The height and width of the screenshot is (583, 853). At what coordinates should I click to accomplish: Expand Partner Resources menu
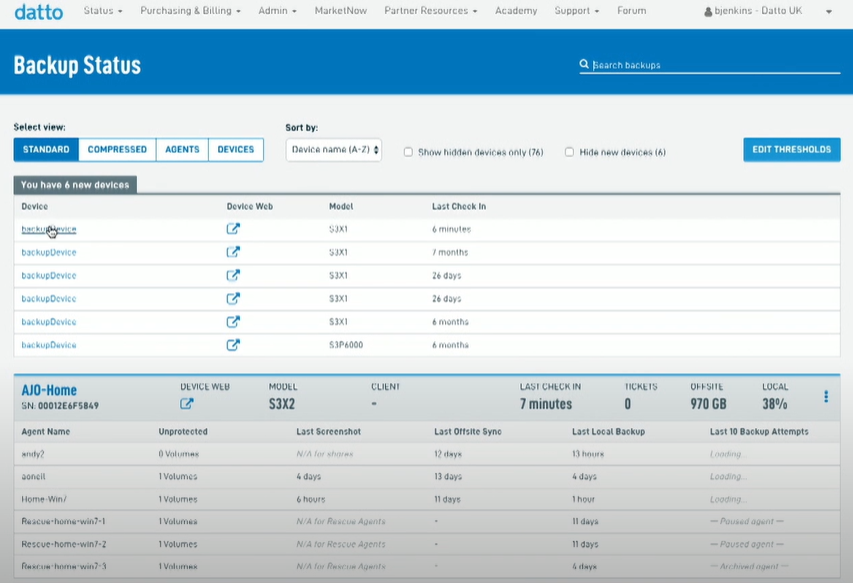point(430,10)
